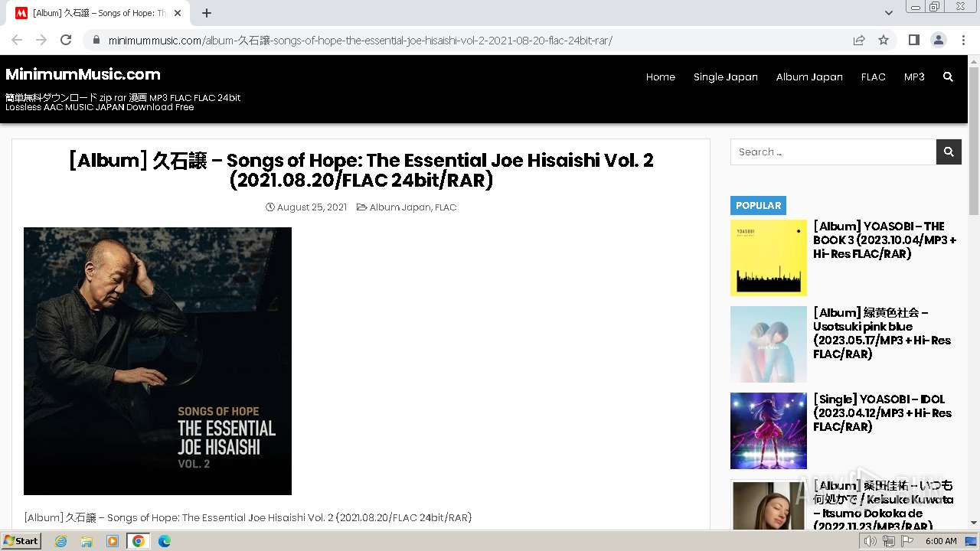Image resolution: width=980 pixels, height=551 pixels.
Task: Click the search magnifier in site navigation
Action: coord(948,77)
